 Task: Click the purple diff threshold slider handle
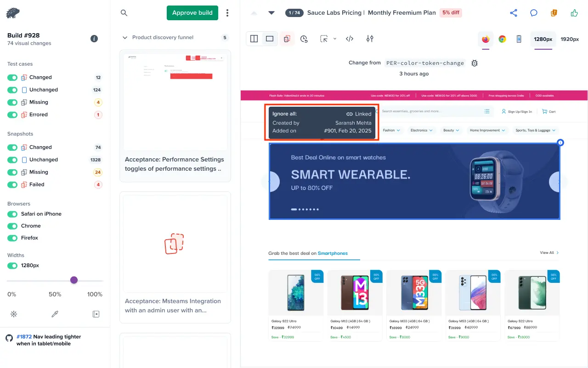(x=74, y=280)
